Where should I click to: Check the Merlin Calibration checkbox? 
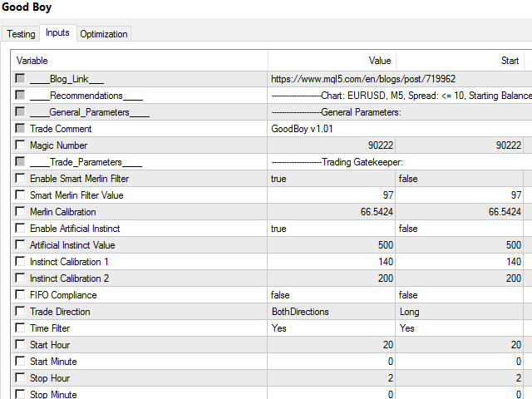[x=20, y=212]
